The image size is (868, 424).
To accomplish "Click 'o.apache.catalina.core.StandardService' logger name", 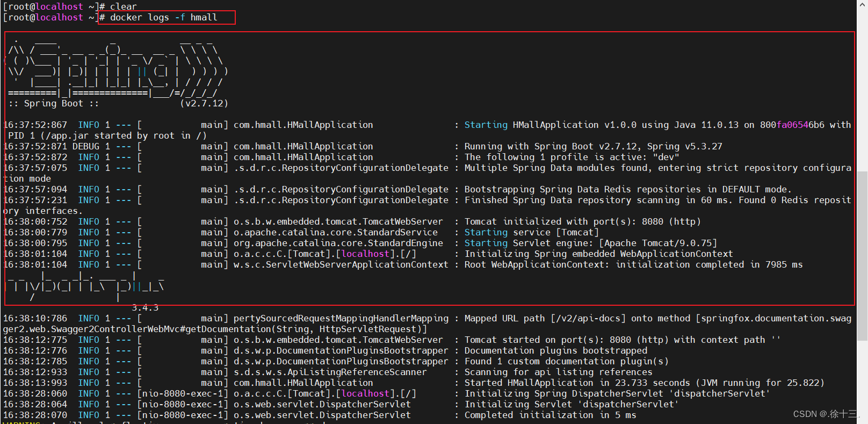I will (x=336, y=232).
